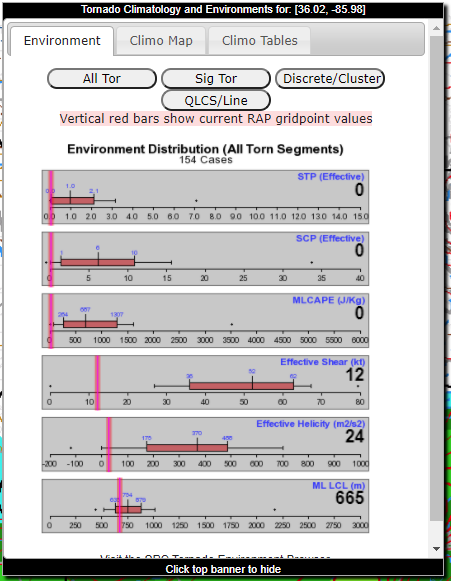Click the top banner to hide popup
The image size is (451, 581).
[223, 9]
